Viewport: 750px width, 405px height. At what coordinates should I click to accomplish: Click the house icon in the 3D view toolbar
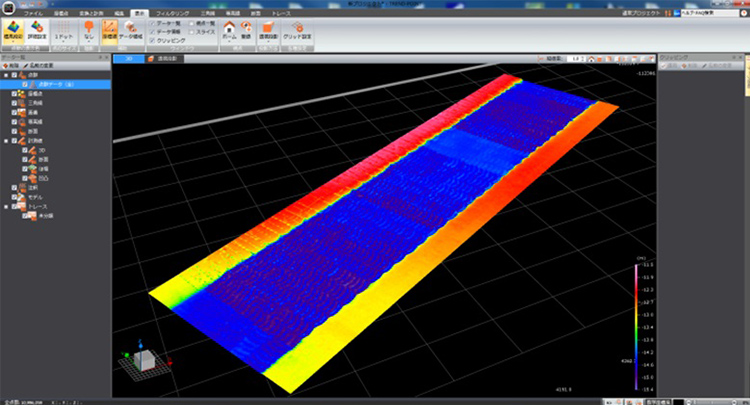tap(592, 59)
